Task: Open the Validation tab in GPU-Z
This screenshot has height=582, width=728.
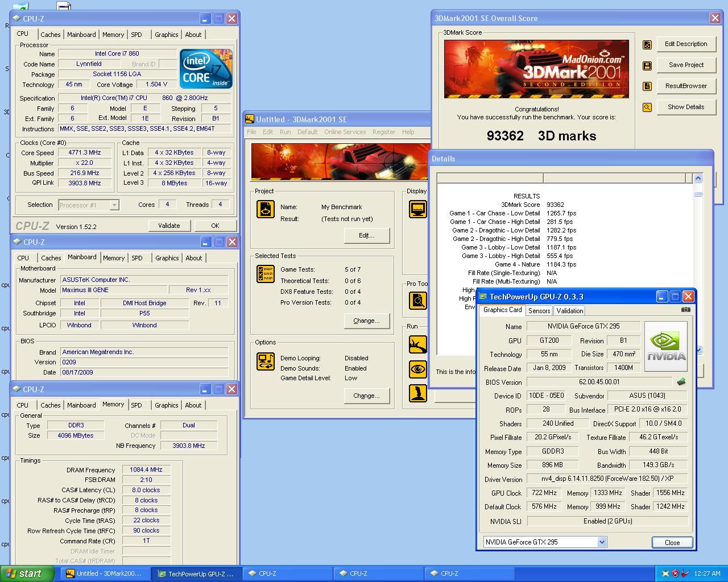Action: [569, 311]
